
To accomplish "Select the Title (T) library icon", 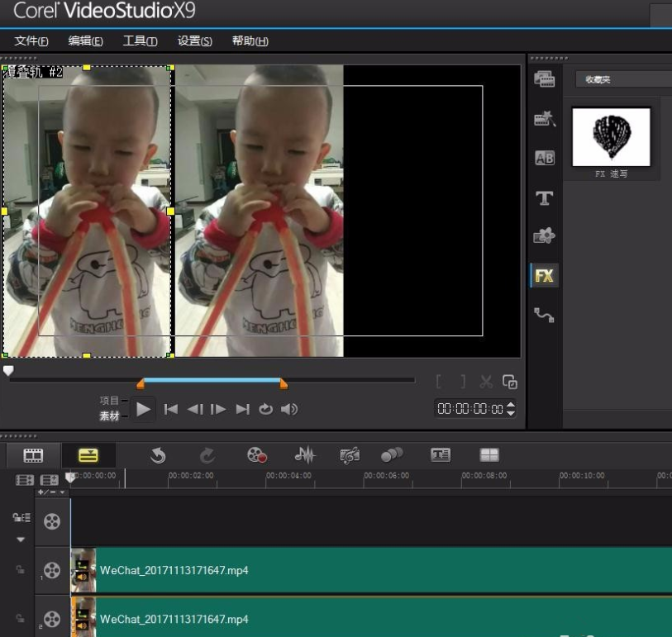I will coord(544,197).
